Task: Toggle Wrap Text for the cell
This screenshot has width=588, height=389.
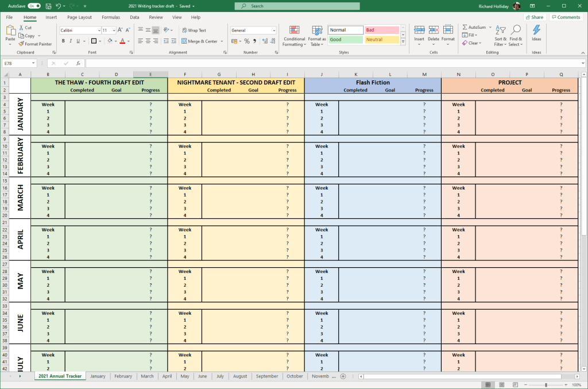Action: (194, 30)
